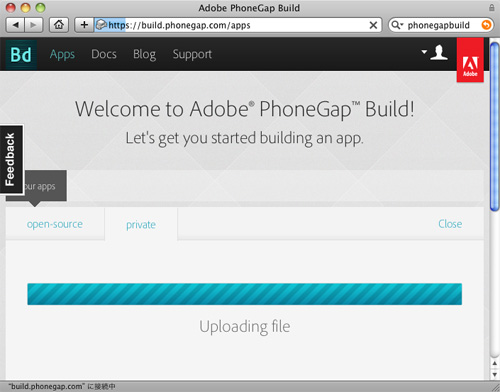Open search magnifier dropdown in search field

(397, 25)
